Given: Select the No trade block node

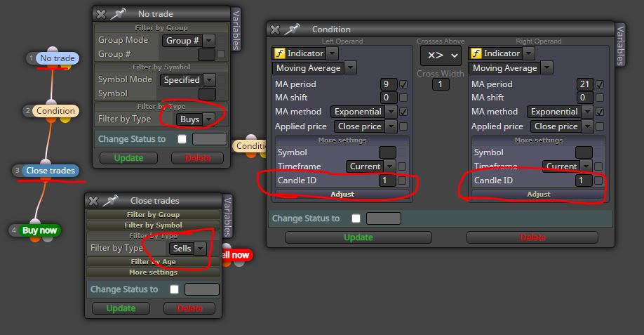Looking at the screenshot, I should (x=57, y=58).
